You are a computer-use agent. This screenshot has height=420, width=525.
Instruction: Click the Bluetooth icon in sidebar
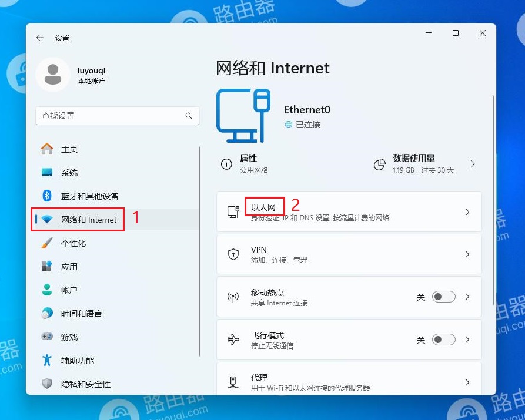point(47,196)
